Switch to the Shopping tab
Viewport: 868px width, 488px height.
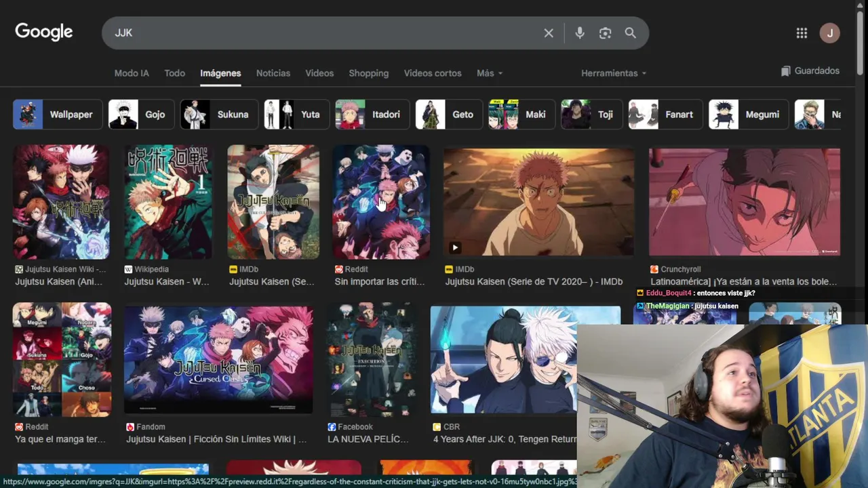tap(369, 73)
